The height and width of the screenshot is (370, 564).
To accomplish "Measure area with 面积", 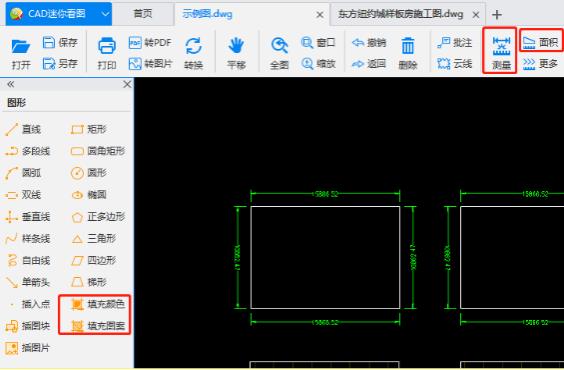I will (x=540, y=42).
